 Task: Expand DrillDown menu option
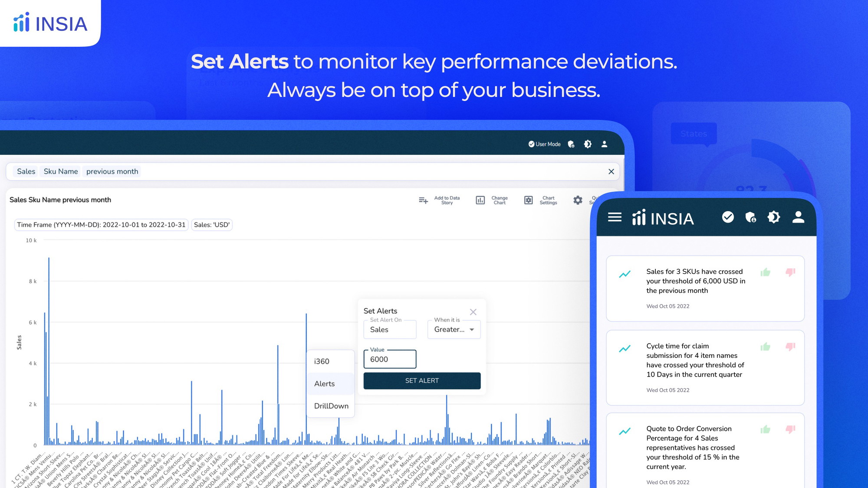(332, 406)
